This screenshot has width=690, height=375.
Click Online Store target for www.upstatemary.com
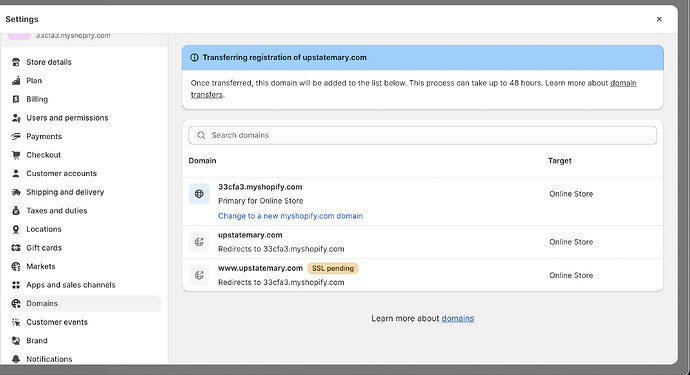[x=571, y=276]
